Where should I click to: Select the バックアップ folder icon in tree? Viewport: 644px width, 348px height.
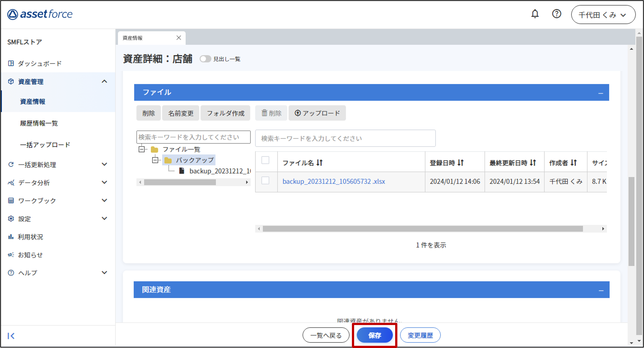(x=168, y=160)
